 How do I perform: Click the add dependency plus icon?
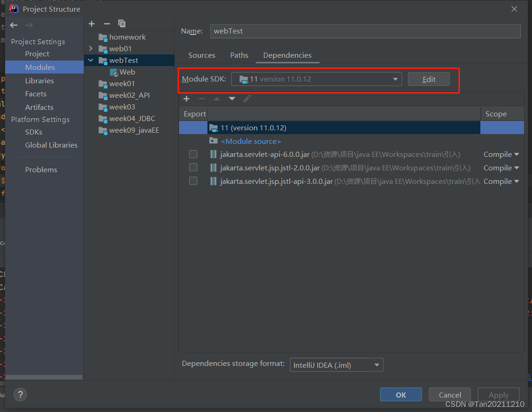click(186, 99)
